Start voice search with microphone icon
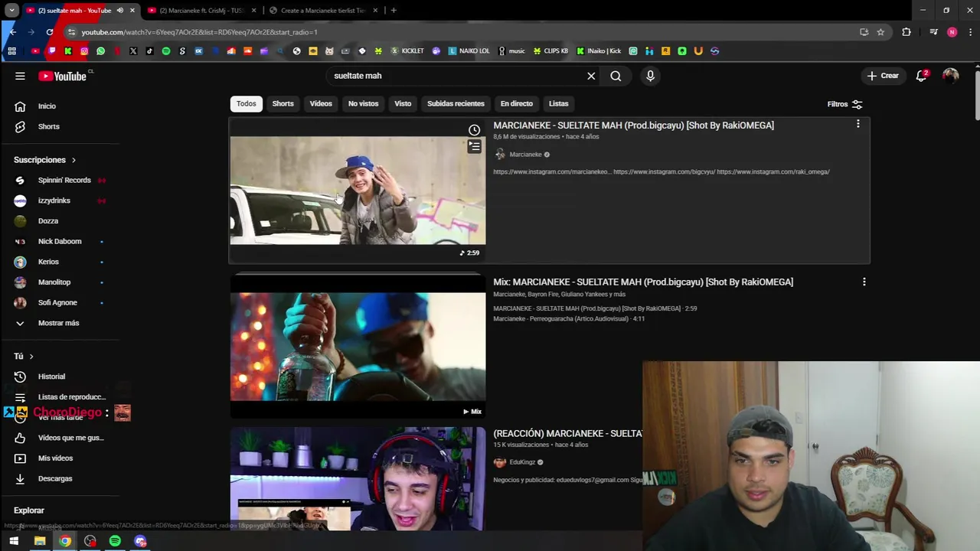The width and height of the screenshot is (980, 551). pos(650,76)
